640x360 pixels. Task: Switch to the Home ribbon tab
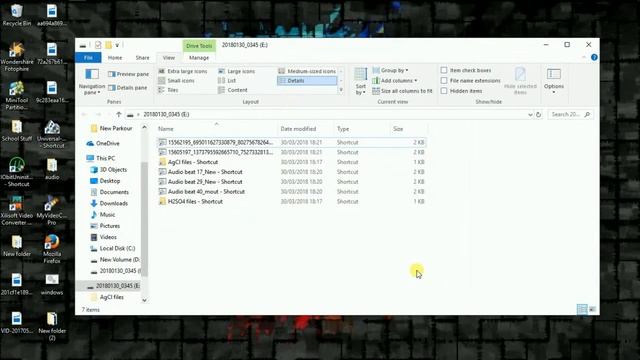tap(115, 58)
